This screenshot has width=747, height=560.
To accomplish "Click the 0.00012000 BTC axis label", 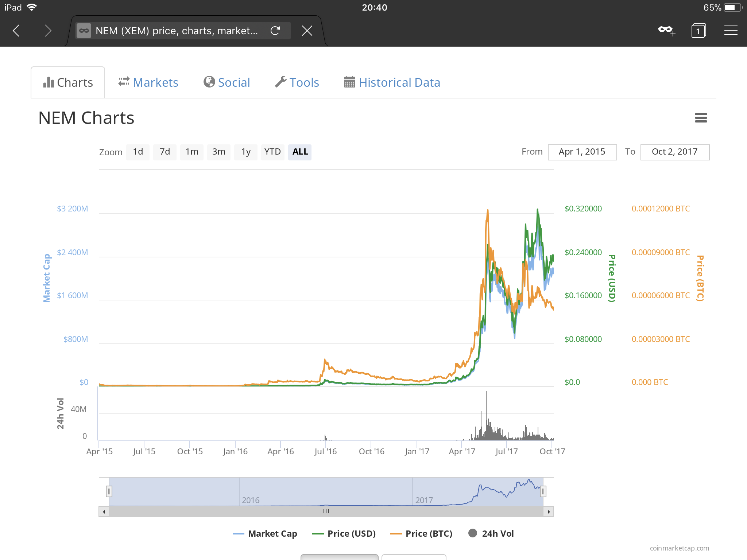I will (x=661, y=209).
